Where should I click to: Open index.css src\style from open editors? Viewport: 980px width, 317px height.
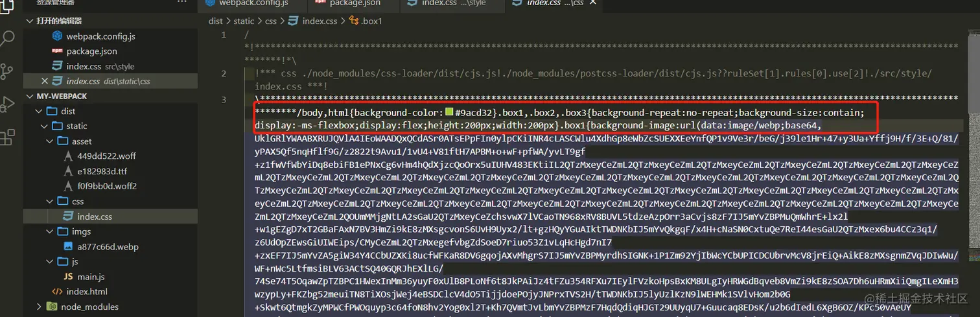(x=100, y=66)
